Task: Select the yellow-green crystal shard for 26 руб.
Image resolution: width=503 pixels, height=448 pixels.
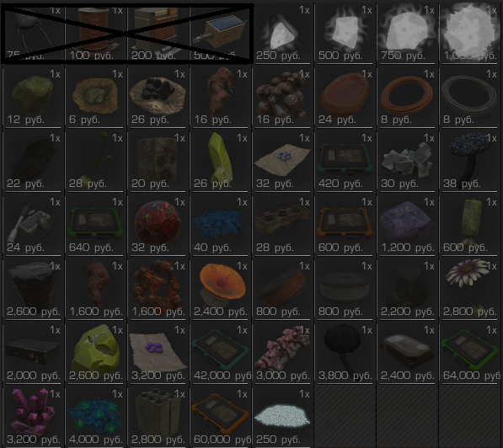Action: (x=221, y=161)
